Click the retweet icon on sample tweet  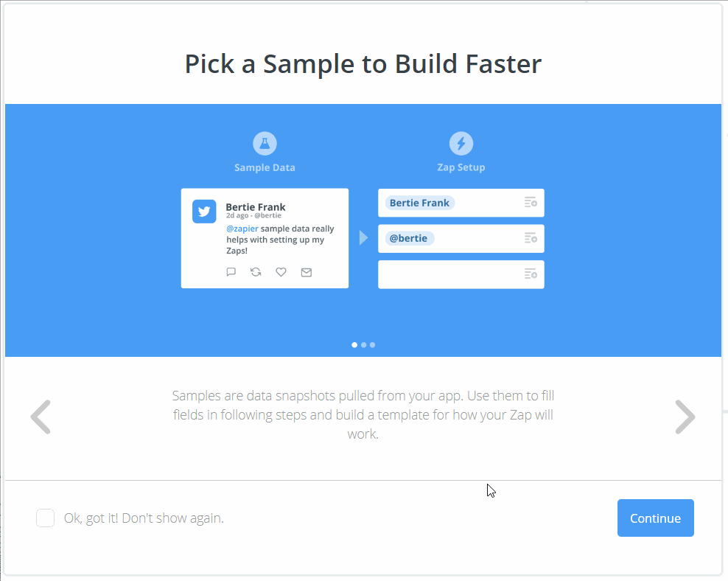tap(256, 272)
